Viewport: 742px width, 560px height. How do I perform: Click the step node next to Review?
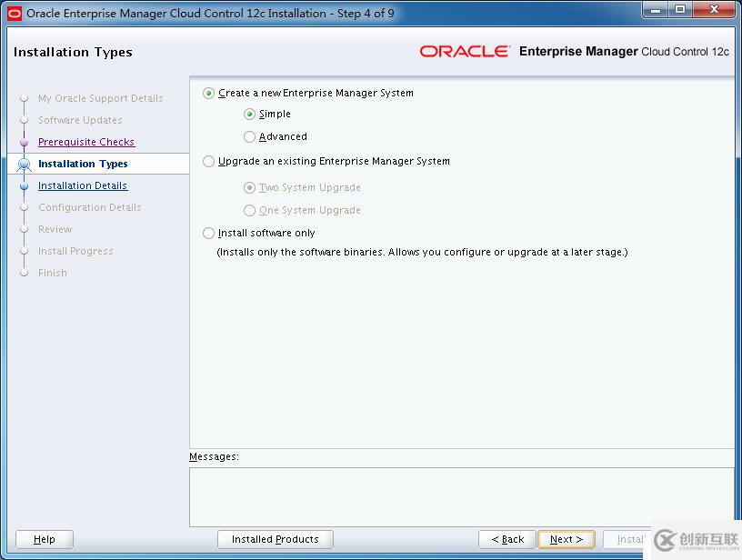coord(25,229)
